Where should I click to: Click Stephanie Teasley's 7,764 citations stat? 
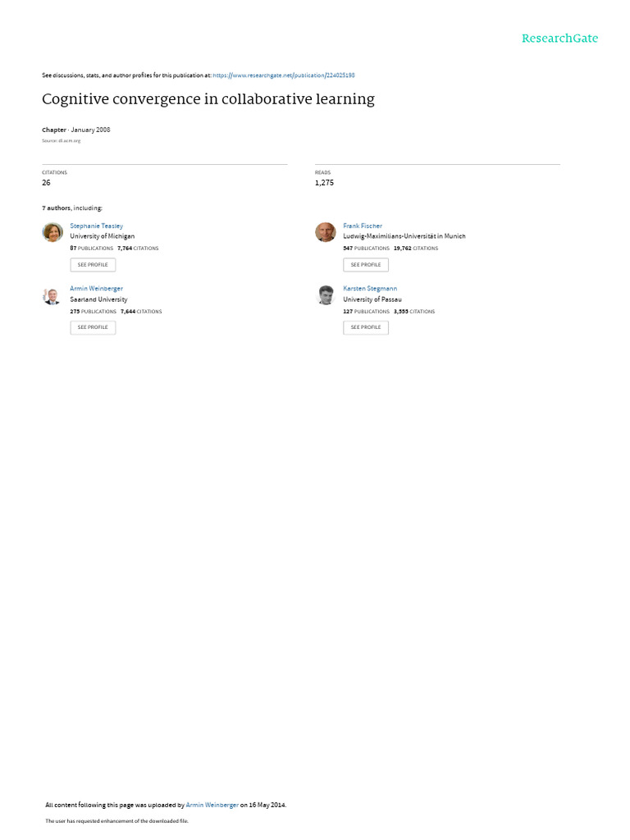pyautogui.click(x=138, y=249)
